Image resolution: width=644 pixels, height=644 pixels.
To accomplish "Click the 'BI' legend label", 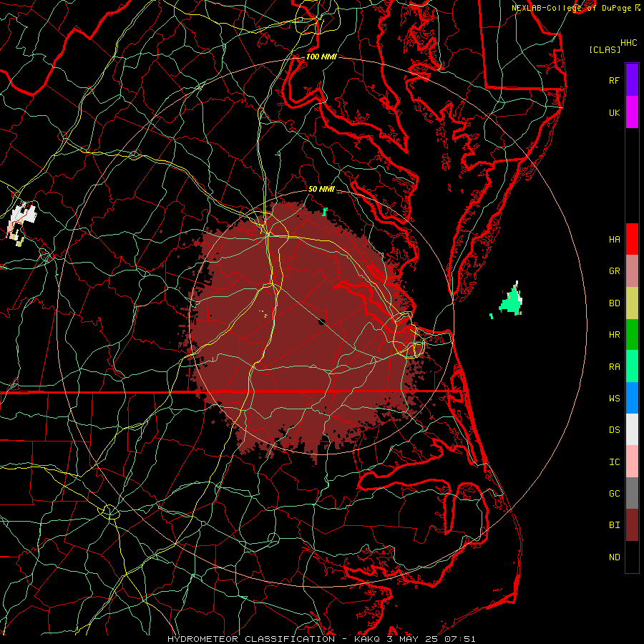I will coord(614,525).
